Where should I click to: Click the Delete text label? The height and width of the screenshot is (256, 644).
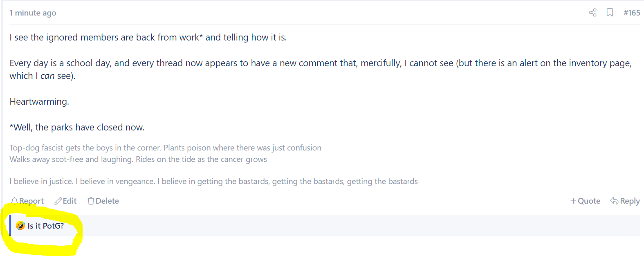[107, 201]
